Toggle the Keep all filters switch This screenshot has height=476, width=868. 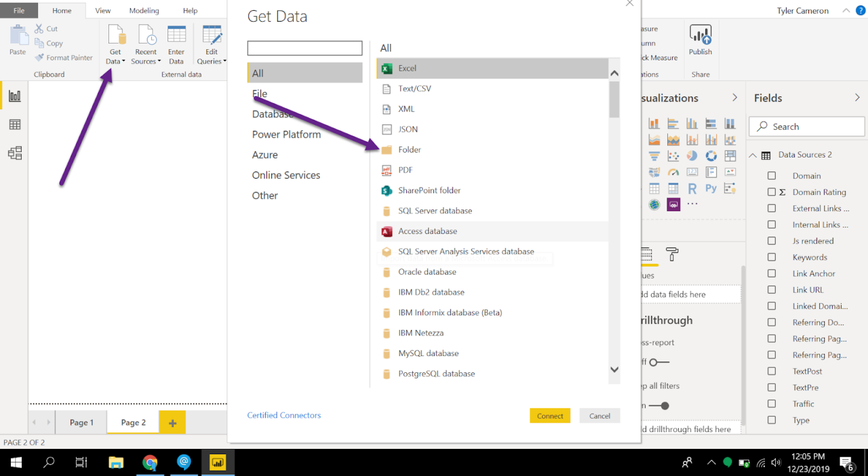coord(659,406)
